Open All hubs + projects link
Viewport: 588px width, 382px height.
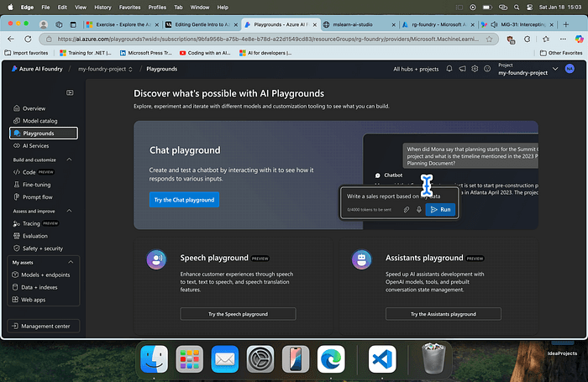(x=416, y=69)
